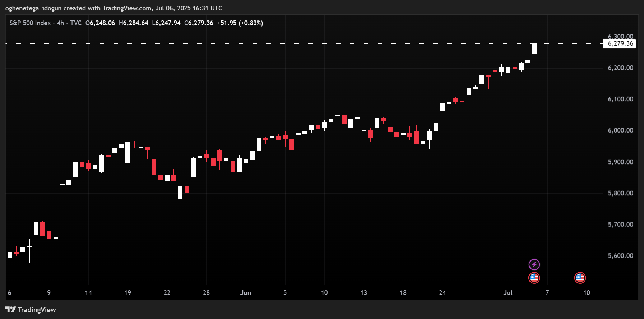Click the date 28 on time axis
The height and width of the screenshot is (319, 644).
tap(206, 293)
